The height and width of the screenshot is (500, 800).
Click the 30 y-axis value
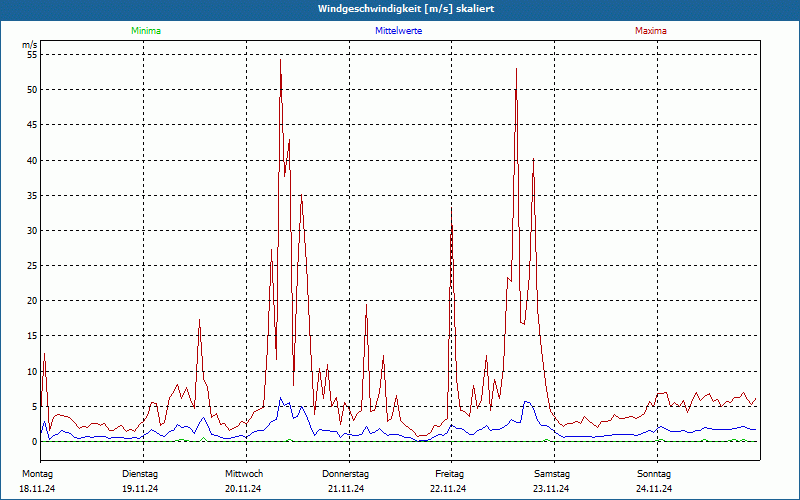tap(33, 231)
